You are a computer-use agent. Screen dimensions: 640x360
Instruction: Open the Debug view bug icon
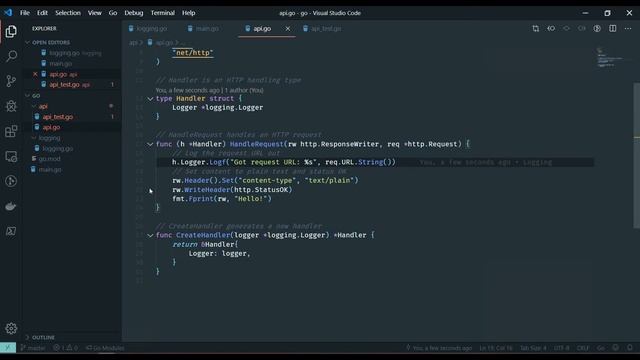(11, 106)
